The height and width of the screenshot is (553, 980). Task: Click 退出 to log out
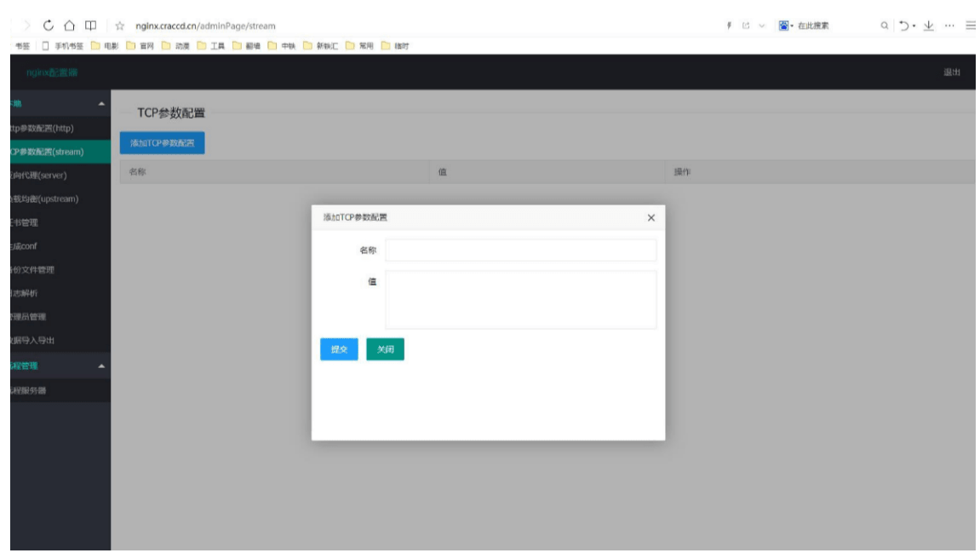[952, 72]
